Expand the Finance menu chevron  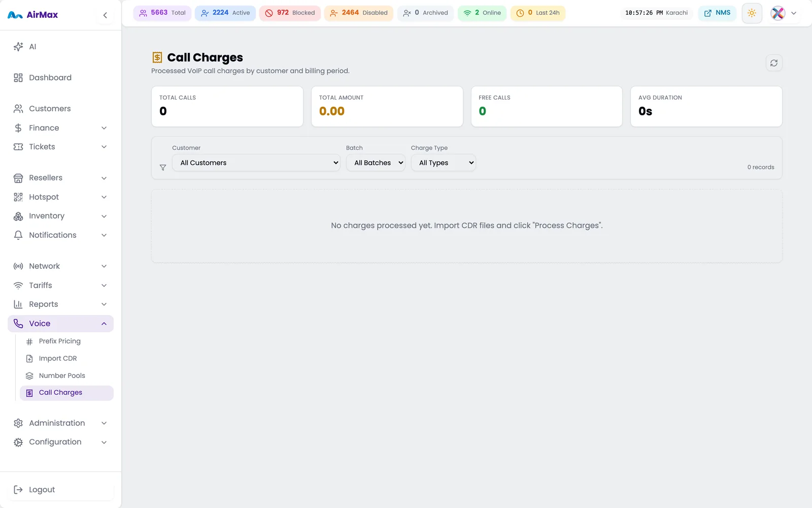point(104,128)
